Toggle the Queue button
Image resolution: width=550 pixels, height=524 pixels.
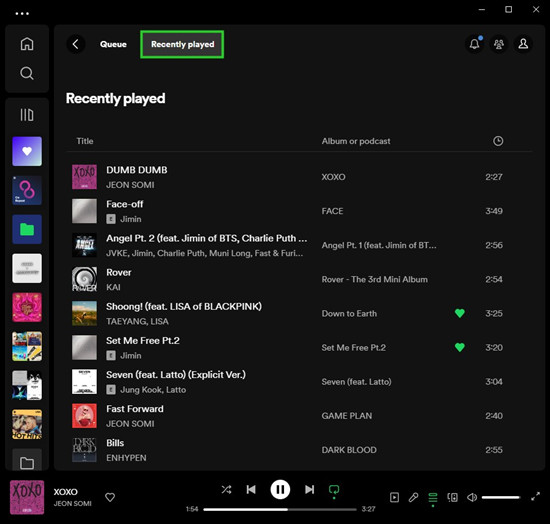(x=433, y=497)
